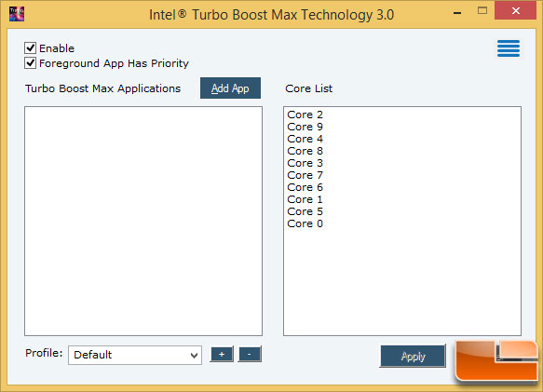Uncheck the Enable checkbox

point(30,47)
